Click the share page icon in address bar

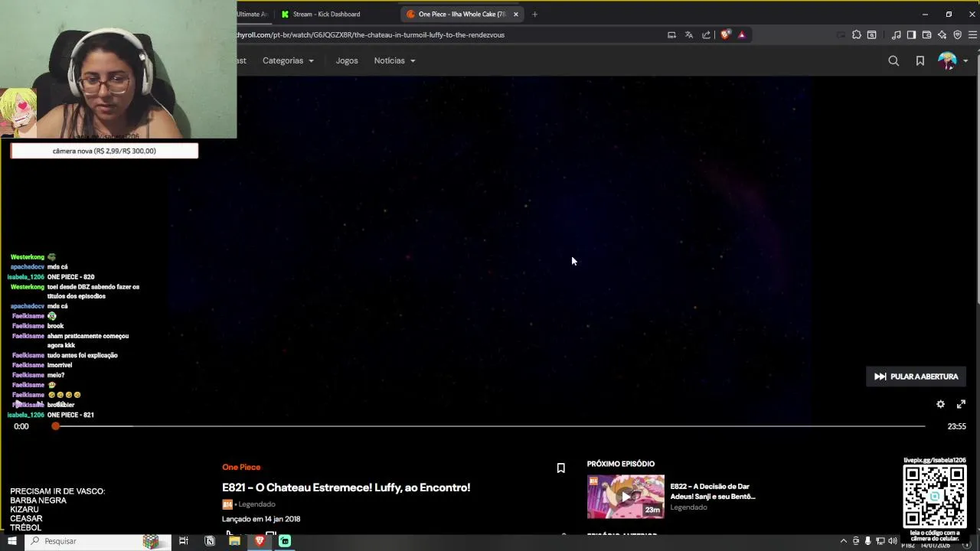click(706, 34)
